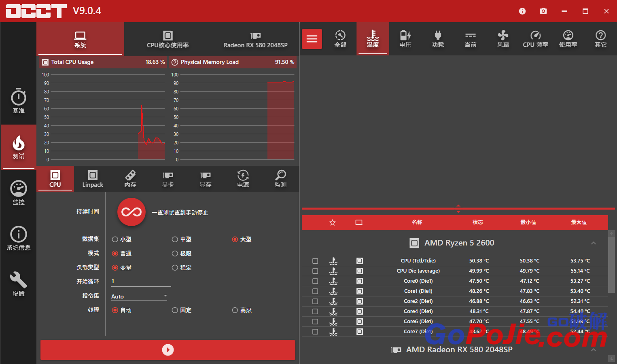Open the red hamburger menu
Viewport: 617px width, 364px height.
(312, 39)
